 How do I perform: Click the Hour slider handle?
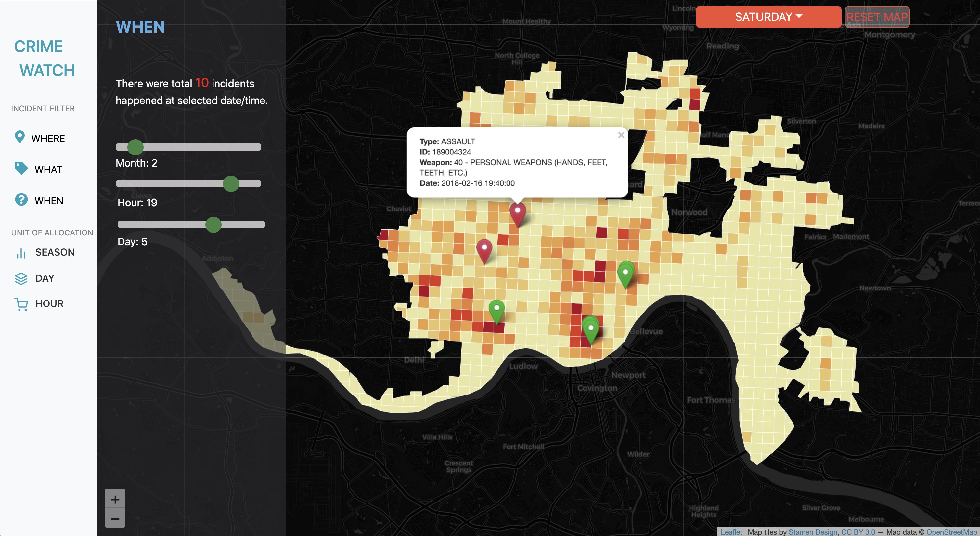231,183
